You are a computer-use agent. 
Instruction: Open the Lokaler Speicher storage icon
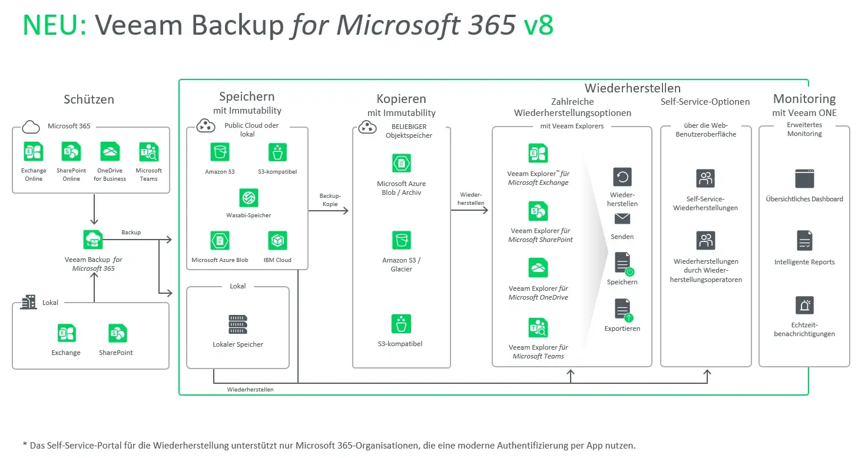pos(237,324)
